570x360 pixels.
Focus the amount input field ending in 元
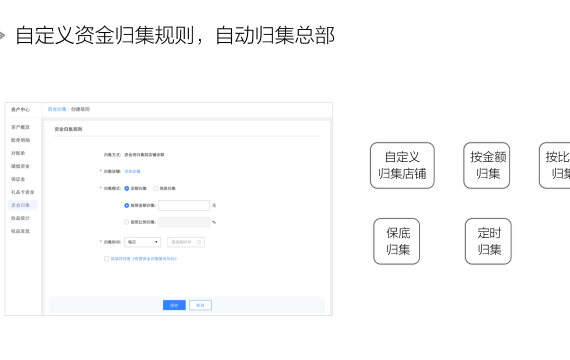184,205
